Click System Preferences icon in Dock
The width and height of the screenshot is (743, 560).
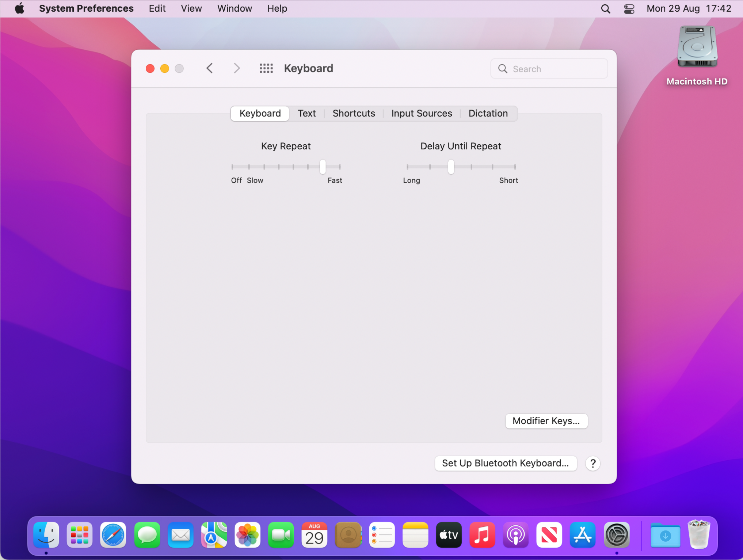[617, 535]
